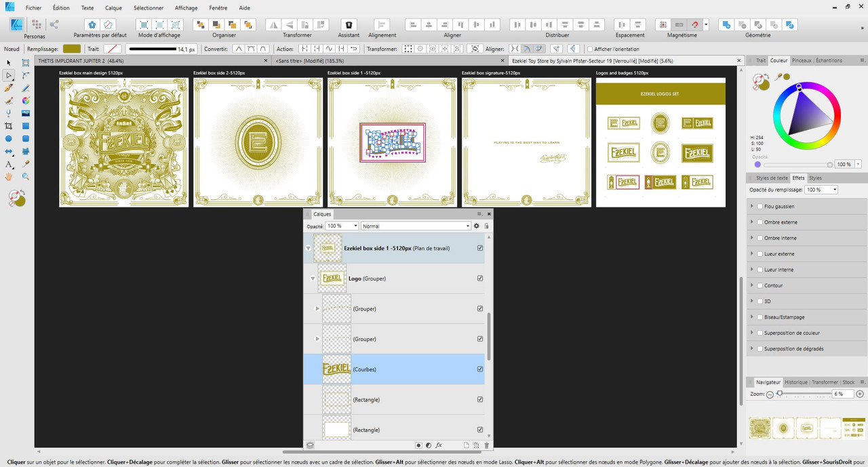Select the Color Picker eyedropper tool
This screenshot has width=868, height=467.
coord(26,164)
